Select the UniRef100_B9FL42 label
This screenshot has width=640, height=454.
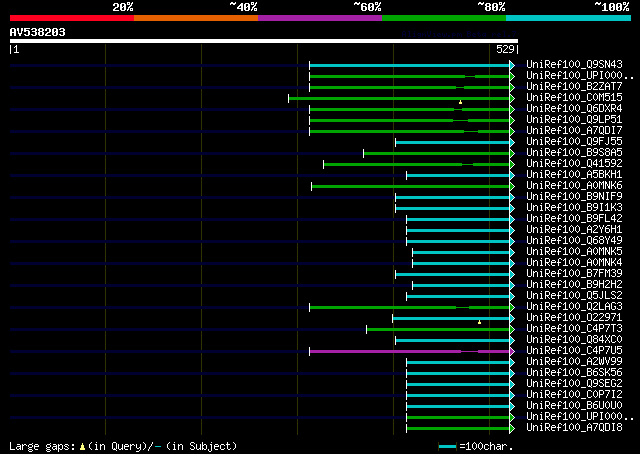click(x=574, y=219)
